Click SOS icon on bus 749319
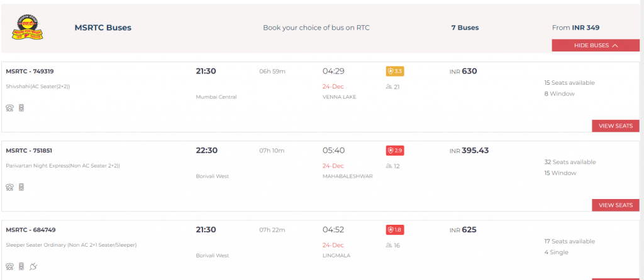This screenshot has height=280, width=644. 10,108
